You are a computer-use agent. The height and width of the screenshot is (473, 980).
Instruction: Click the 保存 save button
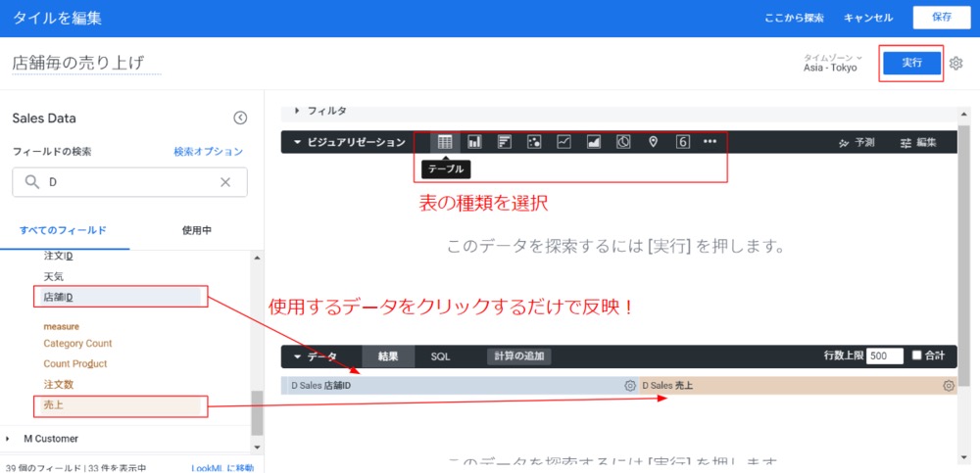click(942, 18)
